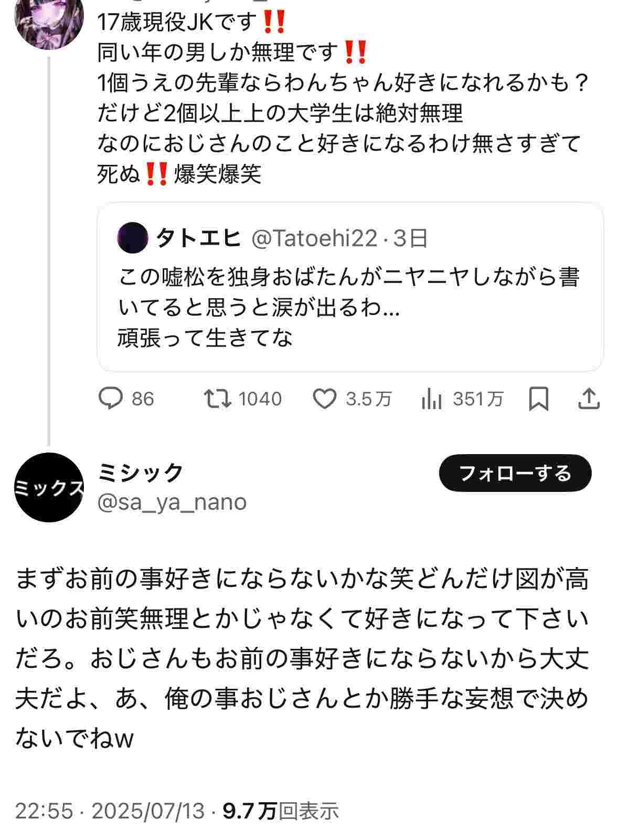Tap the タトエヒ name in the quote
The height and width of the screenshot is (840, 618).
click(198, 238)
